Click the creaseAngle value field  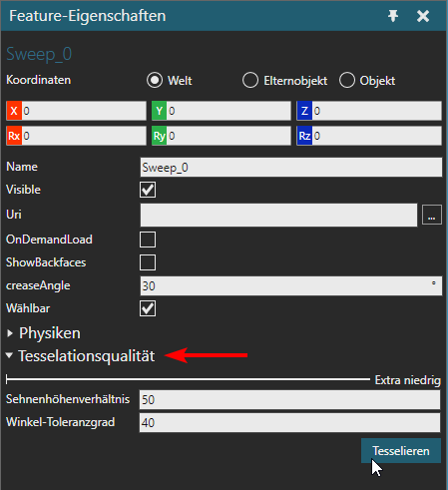point(291,285)
